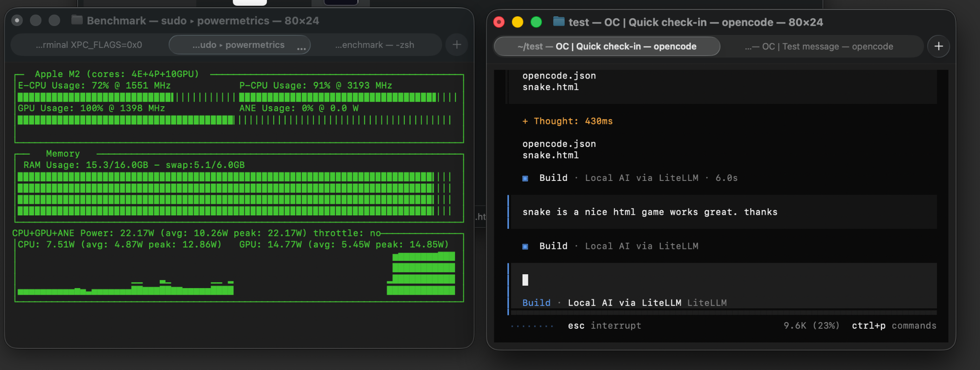
Task: Click the CPU power history chart
Action: tap(125, 288)
